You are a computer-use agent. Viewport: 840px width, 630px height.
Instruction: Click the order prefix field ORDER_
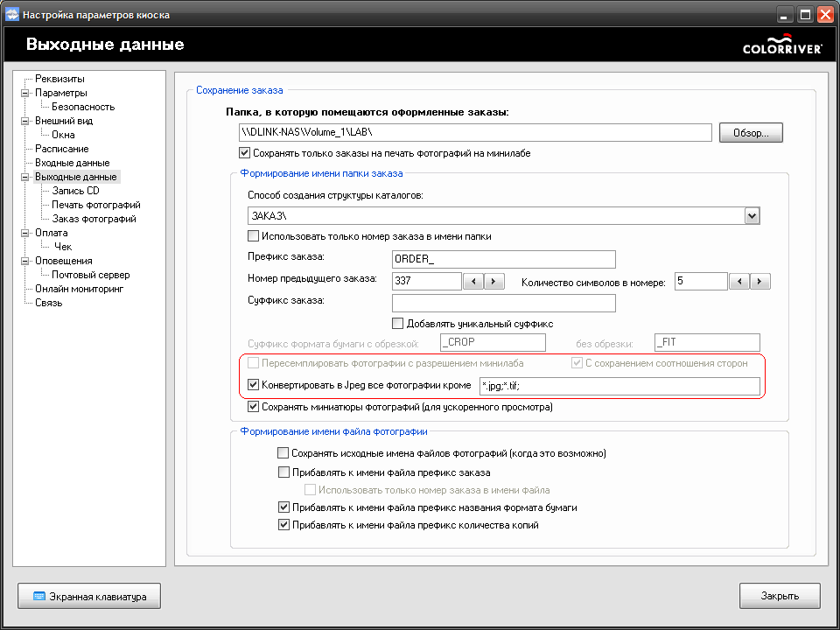tap(504, 259)
